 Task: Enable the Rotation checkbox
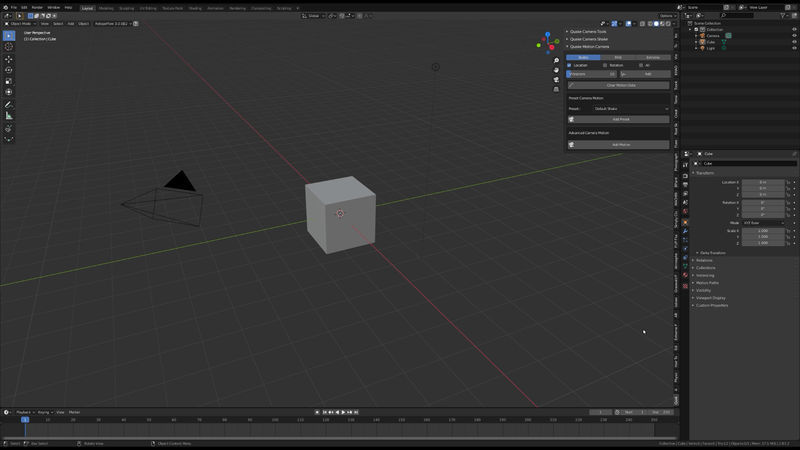tap(605, 65)
